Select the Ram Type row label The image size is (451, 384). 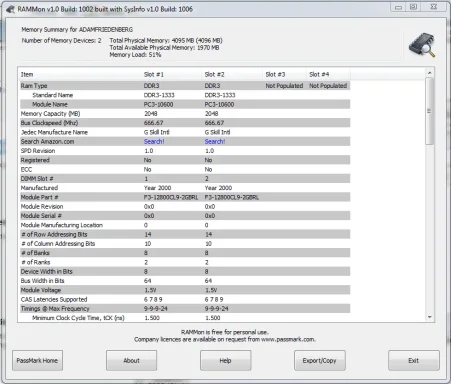(34, 86)
